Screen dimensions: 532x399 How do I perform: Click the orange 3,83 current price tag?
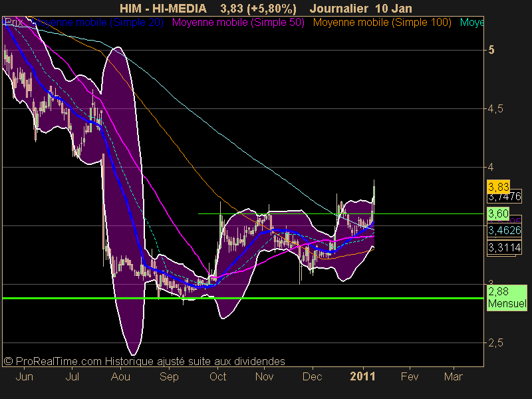coord(498,187)
